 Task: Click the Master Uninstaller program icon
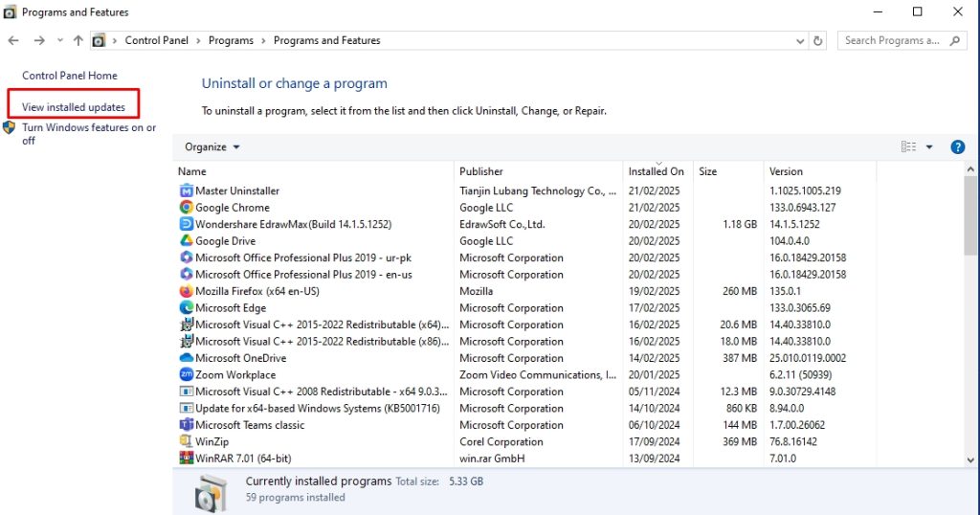tap(187, 190)
